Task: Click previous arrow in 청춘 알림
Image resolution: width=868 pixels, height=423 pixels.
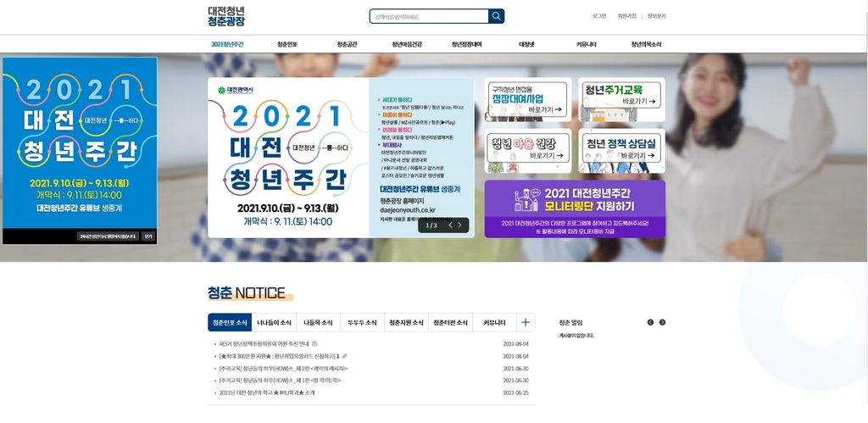Action: (x=650, y=322)
